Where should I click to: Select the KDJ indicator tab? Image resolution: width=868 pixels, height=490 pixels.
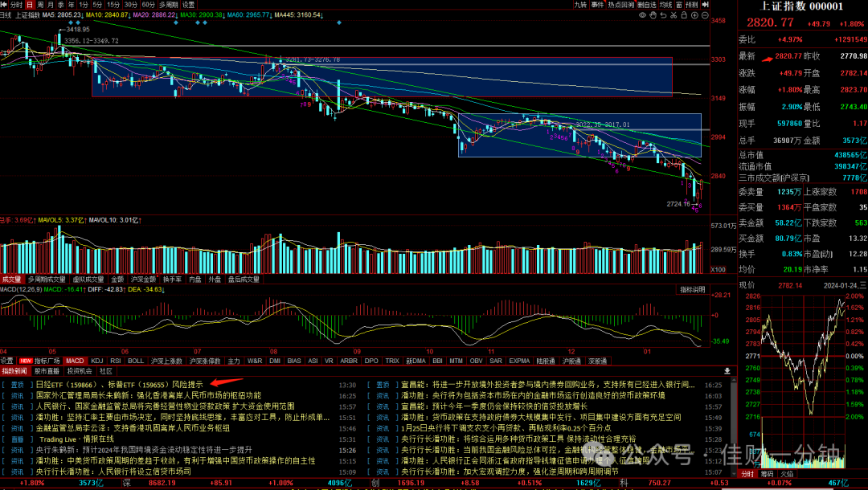(97, 361)
